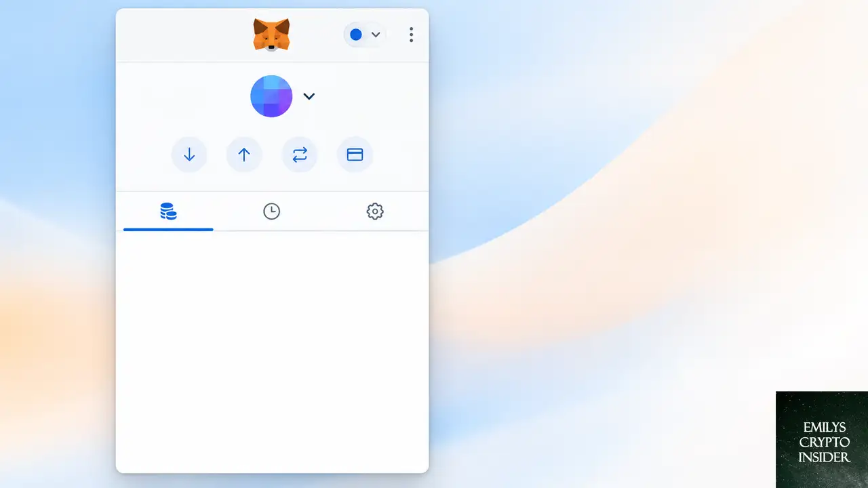The height and width of the screenshot is (488, 868).
Task: Open the settings gear tab
Action: click(375, 211)
